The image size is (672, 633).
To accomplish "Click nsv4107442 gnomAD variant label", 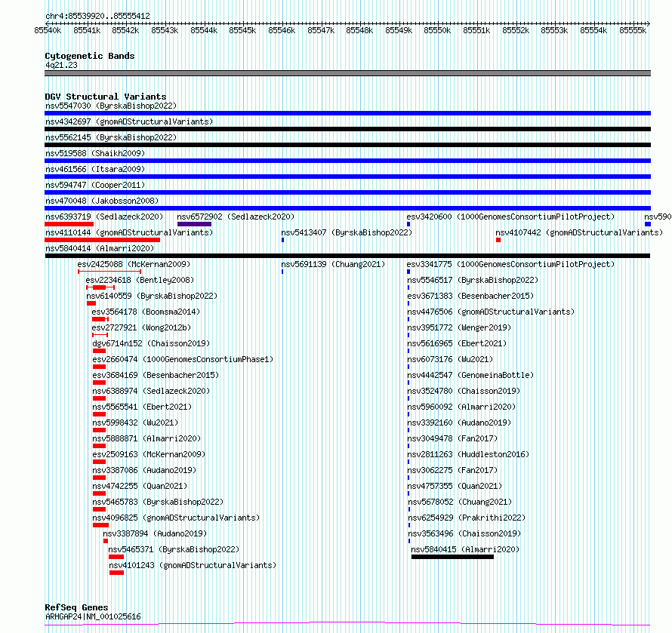I will click(579, 232).
